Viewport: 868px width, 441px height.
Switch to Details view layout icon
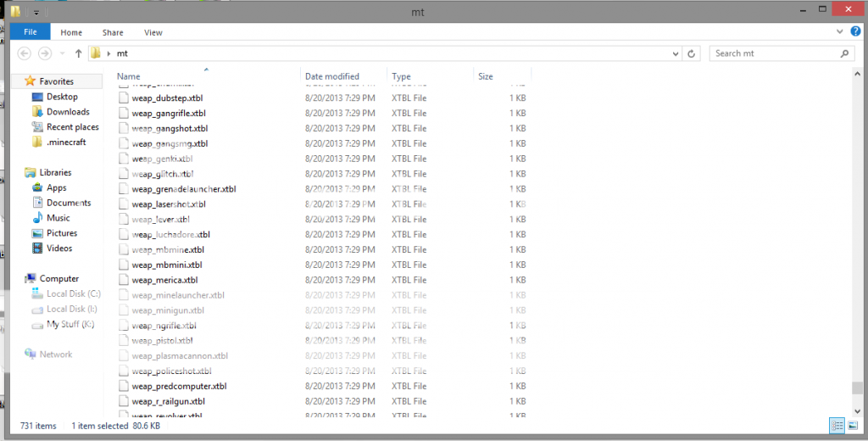pyautogui.click(x=836, y=426)
